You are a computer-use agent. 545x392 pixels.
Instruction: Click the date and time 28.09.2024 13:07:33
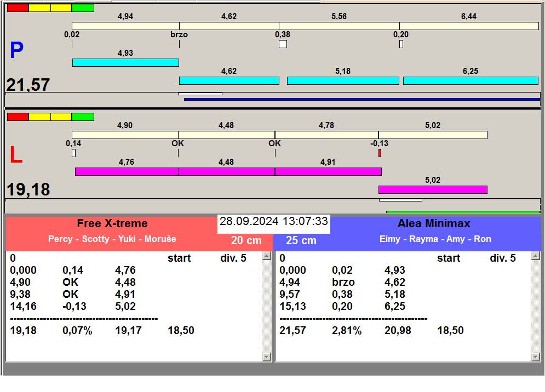[273, 221]
